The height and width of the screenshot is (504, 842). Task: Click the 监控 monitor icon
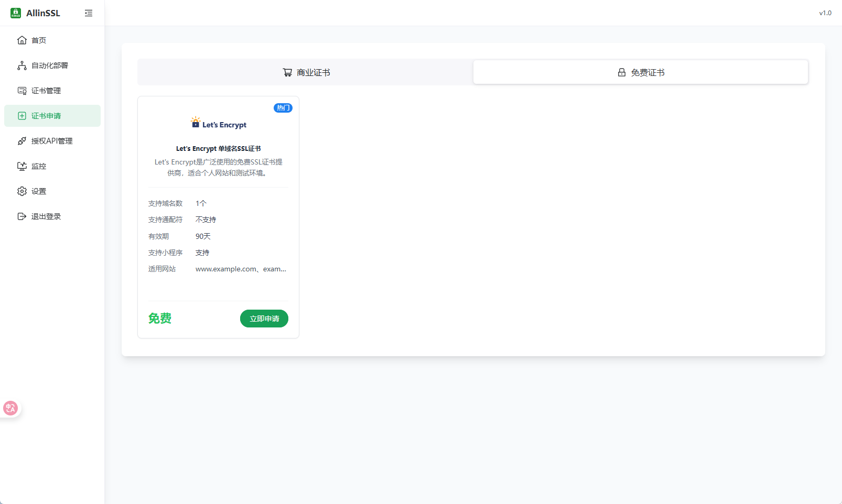tap(22, 166)
